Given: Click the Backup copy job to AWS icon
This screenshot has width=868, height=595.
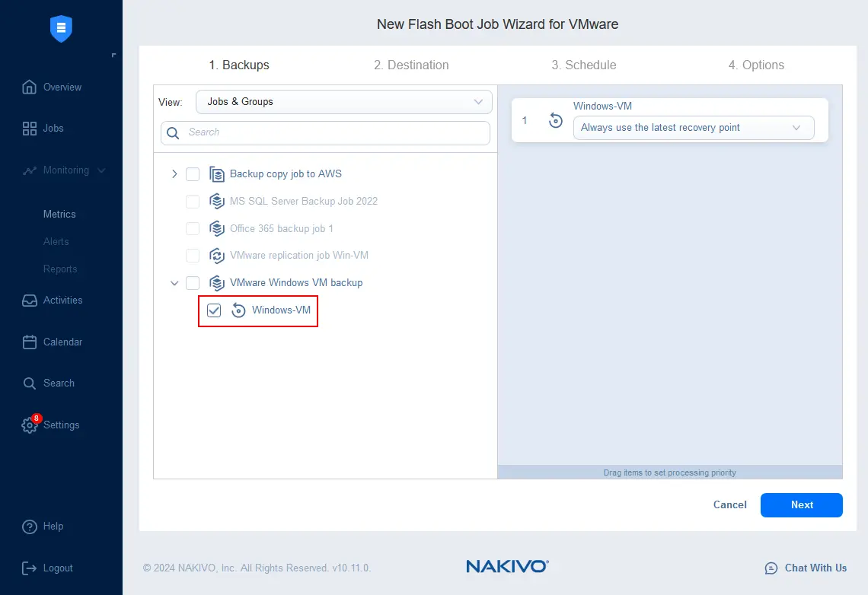Looking at the screenshot, I should [x=216, y=174].
